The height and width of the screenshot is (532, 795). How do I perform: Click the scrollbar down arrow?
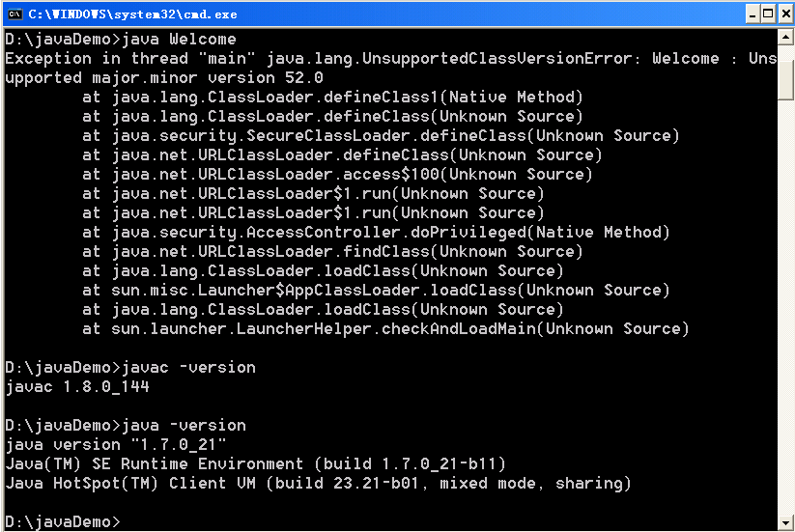(x=786, y=522)
